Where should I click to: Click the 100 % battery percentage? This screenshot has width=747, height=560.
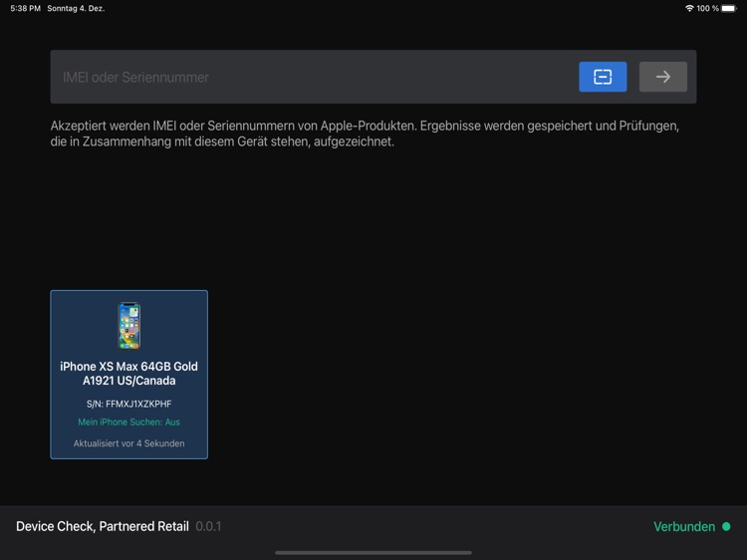point(708,8)
